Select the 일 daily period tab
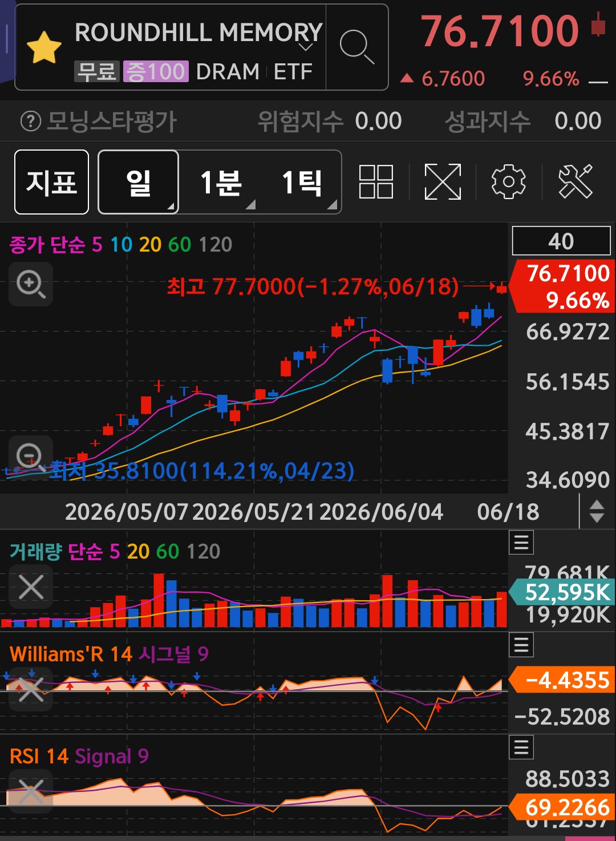Screen dimensions: 616x841 tap(139, 182)
